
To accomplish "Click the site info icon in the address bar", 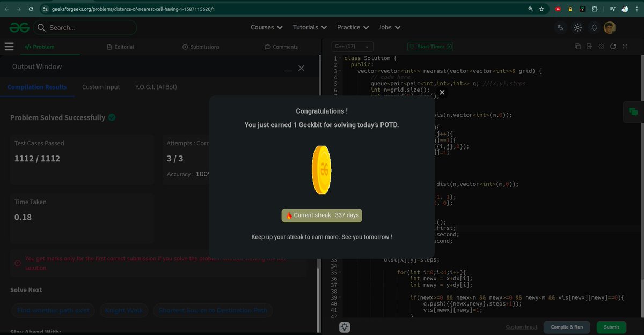I will [x=46, y=9].
